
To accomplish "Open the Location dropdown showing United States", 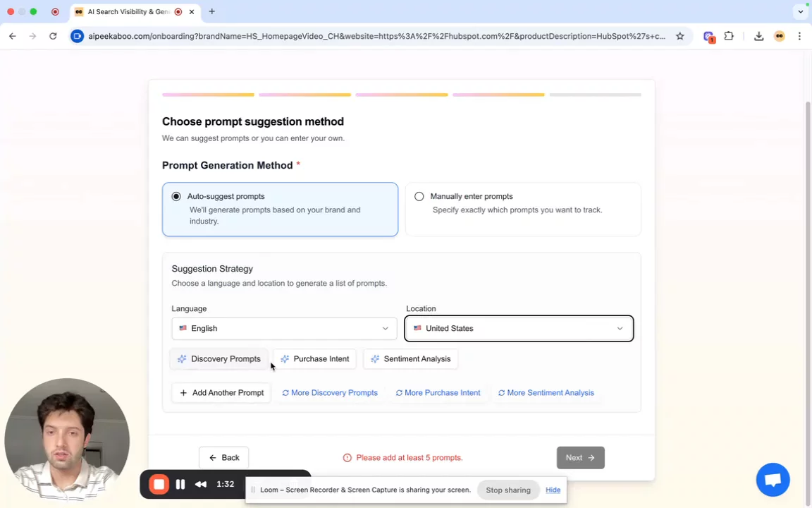I will pyautogui.click(x=519, y=329).
